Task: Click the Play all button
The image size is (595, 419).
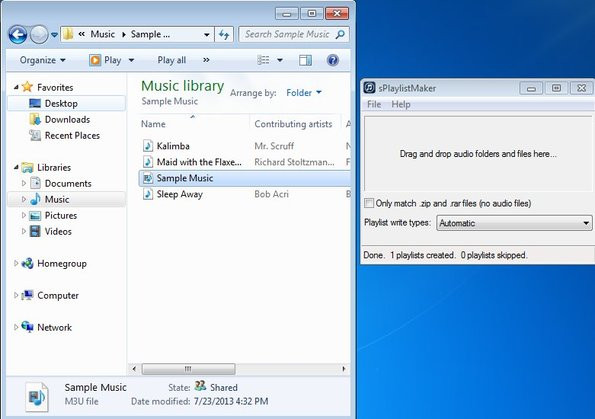Action: [x=172, y=60]
